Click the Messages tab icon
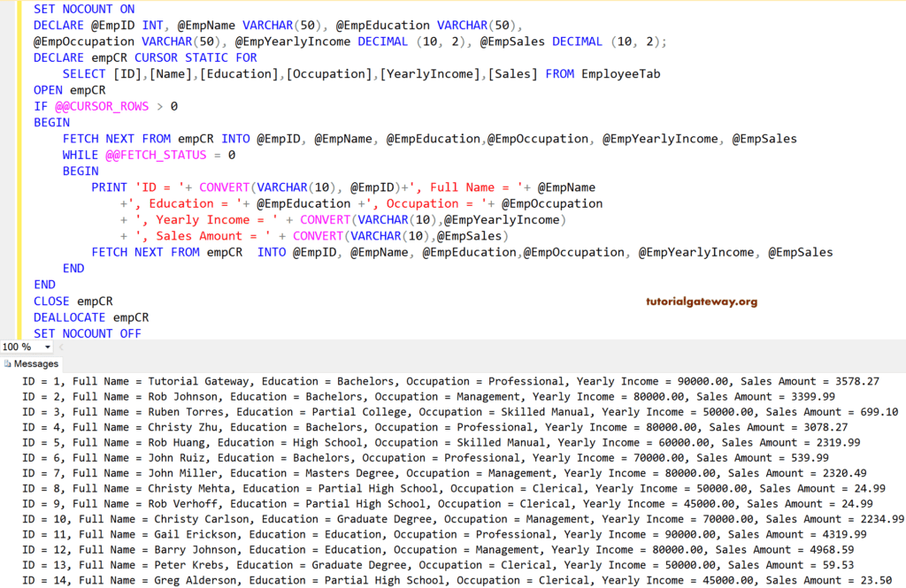This screenshot has width=906, height=588. (9, 363)
